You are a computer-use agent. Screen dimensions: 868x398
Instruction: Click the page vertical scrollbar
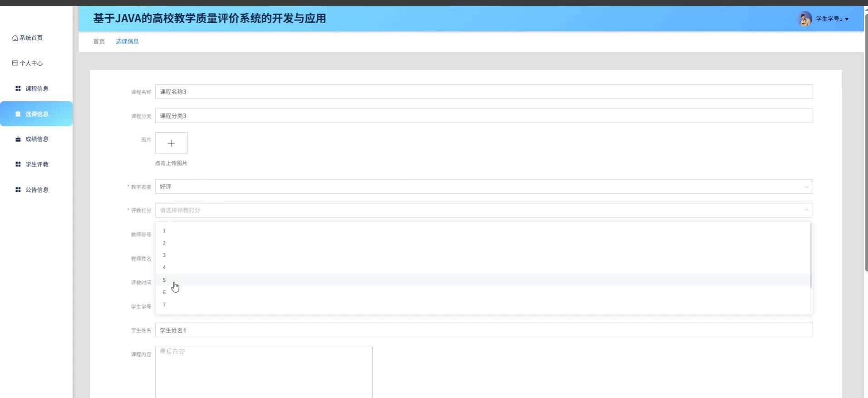pyautogui.click(x=866, y=143)
